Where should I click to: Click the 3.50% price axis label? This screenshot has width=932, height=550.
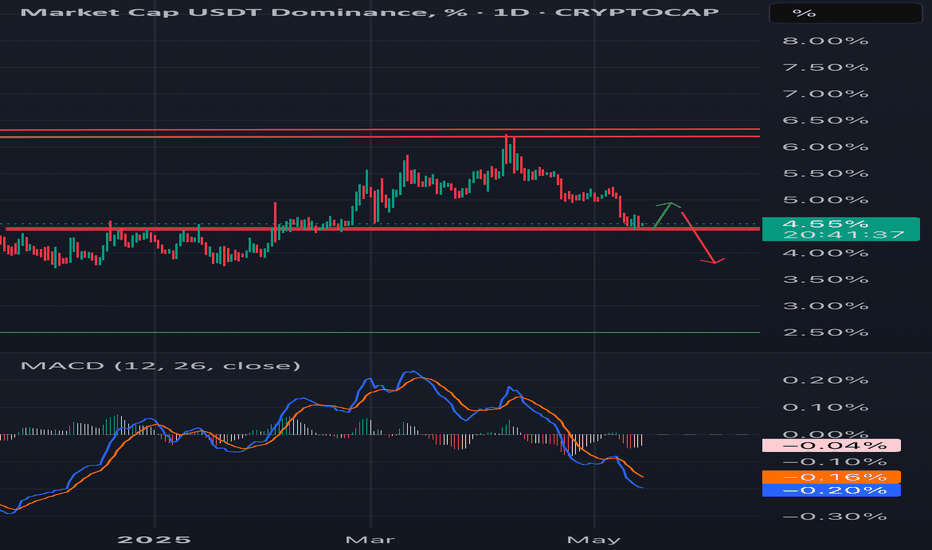coord(825,279)
